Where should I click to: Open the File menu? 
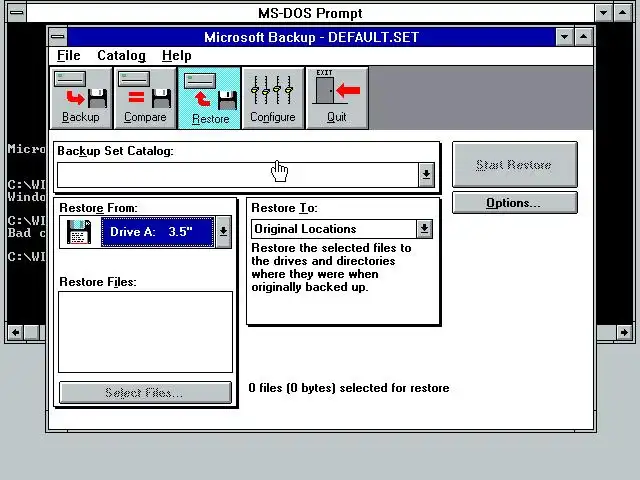(x=69, y=56)
